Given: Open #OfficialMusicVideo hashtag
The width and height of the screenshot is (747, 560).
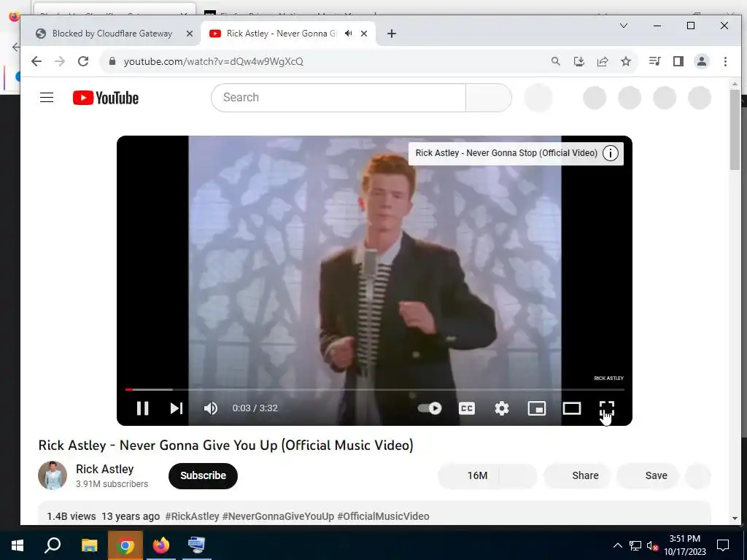Looking at the screenshot, I should pyautogui.click(x=384, y=516).
